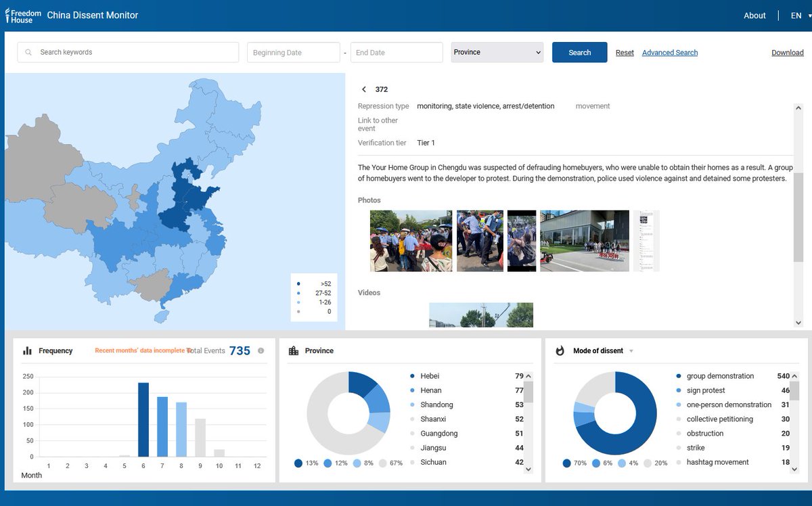
Task: Open the fifth document screenshot thumbnail
Action: [x=646, y=241]
